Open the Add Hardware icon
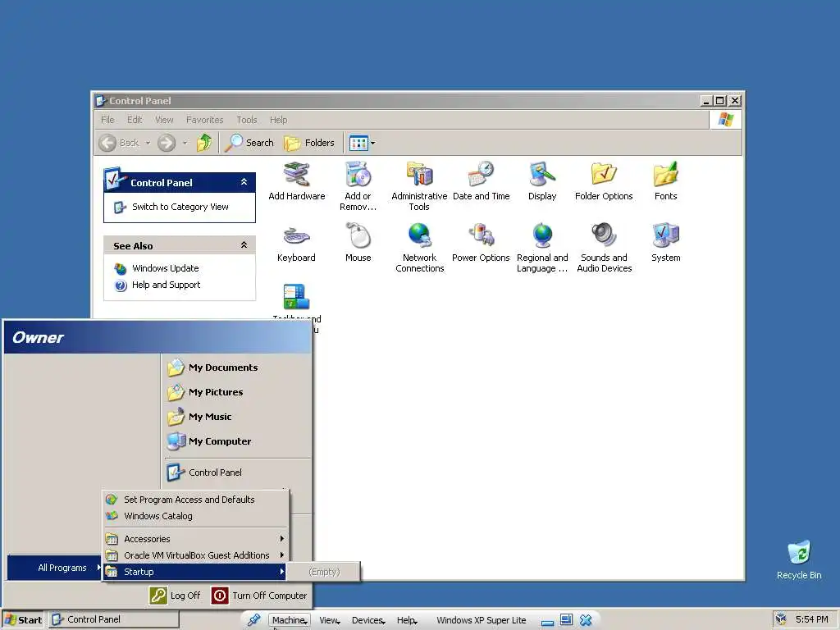The image size is (840, 630). point(296,181)
